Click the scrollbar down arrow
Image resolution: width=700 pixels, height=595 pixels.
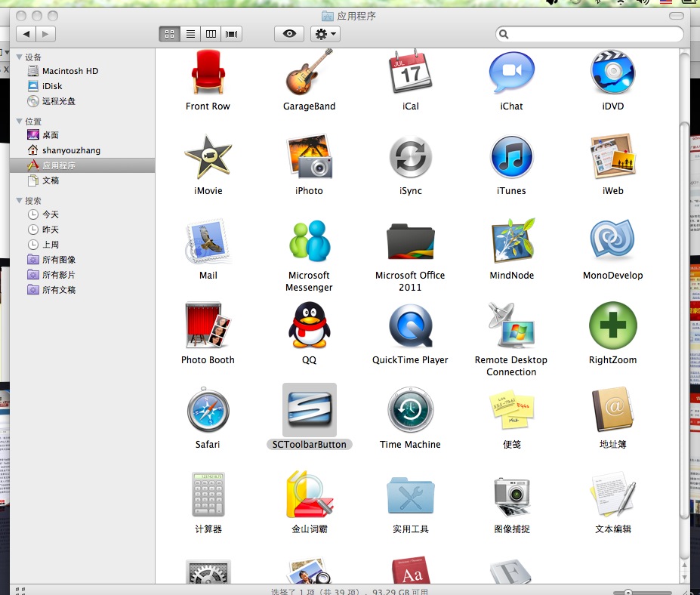(x=684, y=578)
